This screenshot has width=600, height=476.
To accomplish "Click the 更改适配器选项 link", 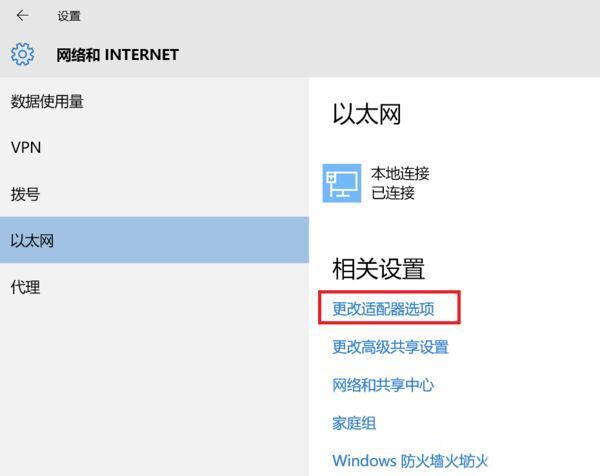I will tap(384, 309).
